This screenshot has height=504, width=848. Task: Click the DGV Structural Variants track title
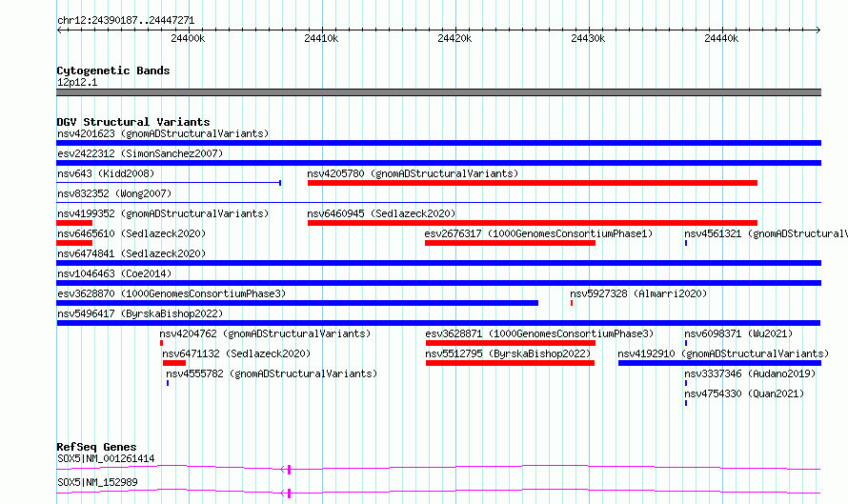tap(133, 122)
